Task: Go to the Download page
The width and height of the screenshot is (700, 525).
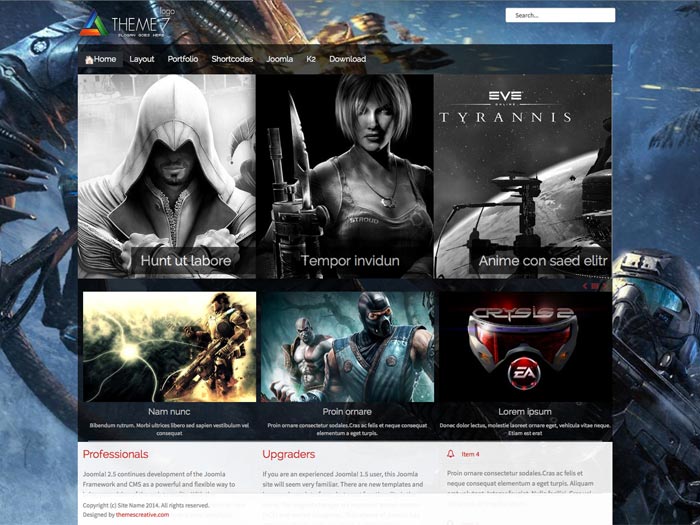Action: pyautogui.click(x=347, y=60)
